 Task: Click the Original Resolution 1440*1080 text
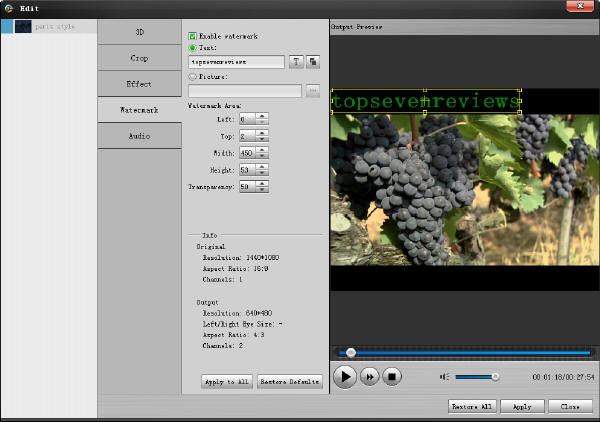241,257
